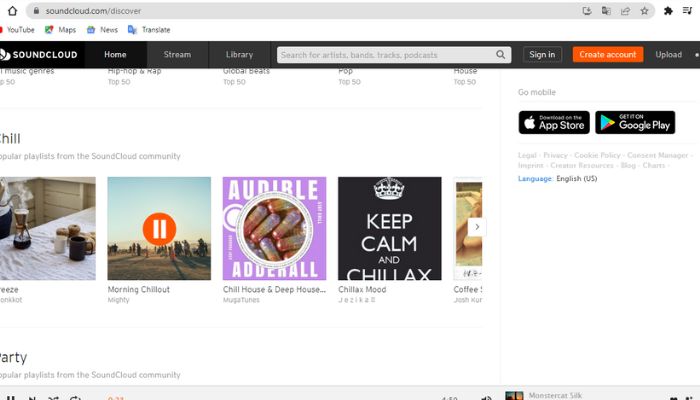This screenshot has height=400, width=700.
Task: Click Sign in button
Action: (x=542, y=54)
